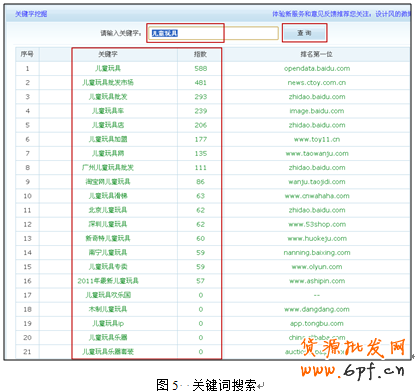Click the 排名第一位 column header
The height and width of the screenshot is (392, 415).
pos(316,54)
